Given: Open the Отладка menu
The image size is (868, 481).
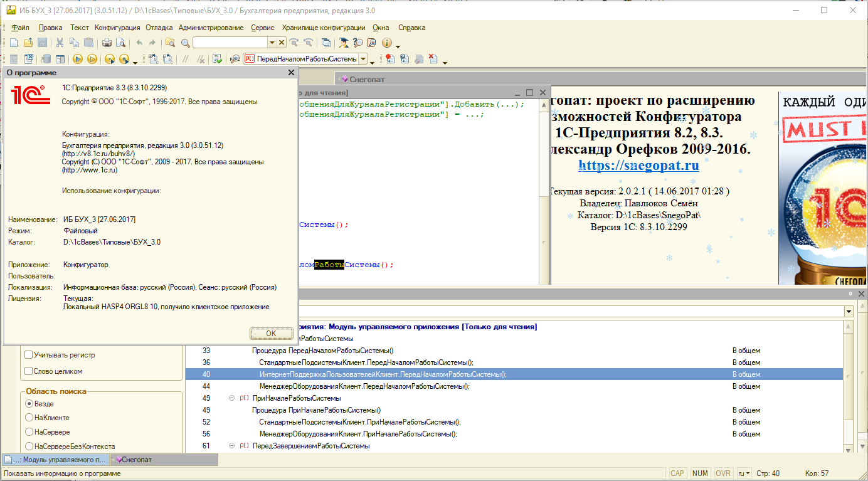Looking at the screenshot, I should 159,28.
